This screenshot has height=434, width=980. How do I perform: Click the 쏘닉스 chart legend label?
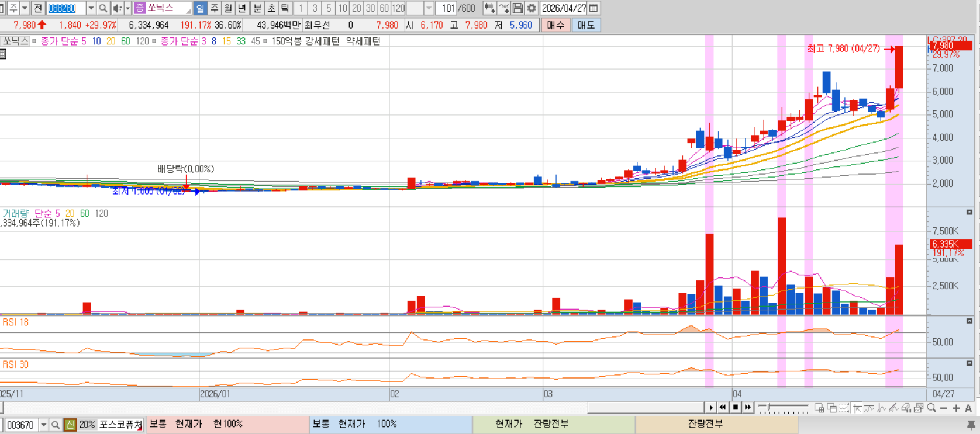click(15, 41)
